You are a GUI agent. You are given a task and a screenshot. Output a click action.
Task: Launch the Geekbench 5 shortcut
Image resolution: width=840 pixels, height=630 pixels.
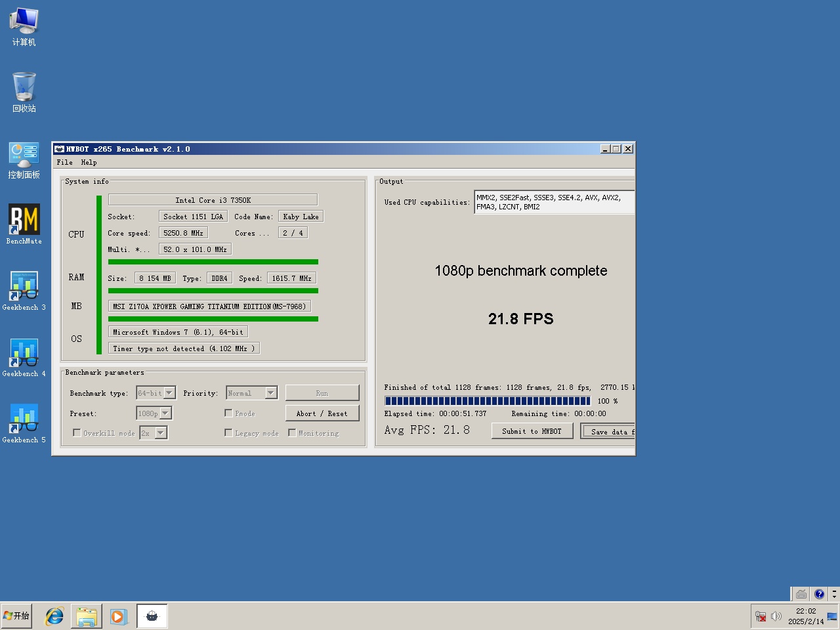24,424
